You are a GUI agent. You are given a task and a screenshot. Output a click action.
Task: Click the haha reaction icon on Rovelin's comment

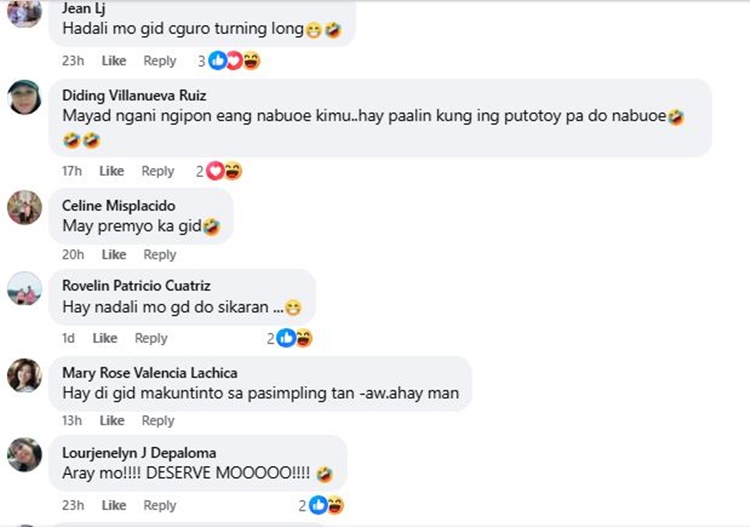click(304, 338)
